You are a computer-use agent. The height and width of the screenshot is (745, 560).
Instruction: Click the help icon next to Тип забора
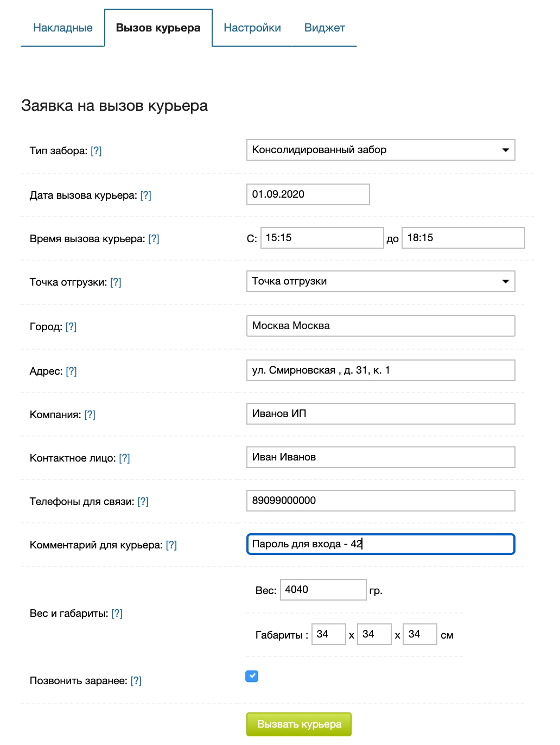[x=96, y=151]
